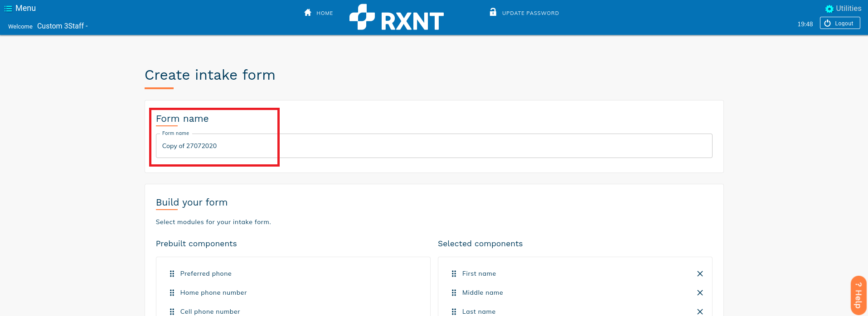Click the Prebuilt components heading
This screenshot has height=316, width=868.
pyautogui.click(x=196, y=244)
